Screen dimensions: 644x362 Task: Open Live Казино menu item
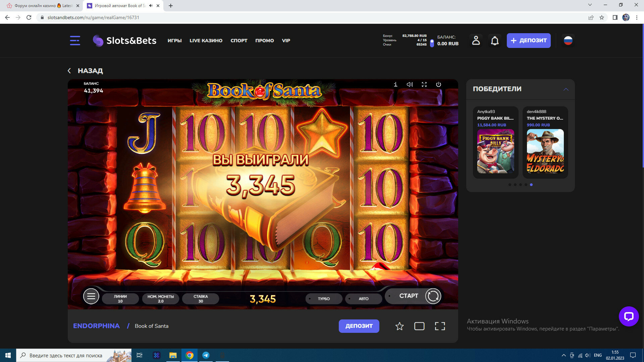click(x=206, y=41)
